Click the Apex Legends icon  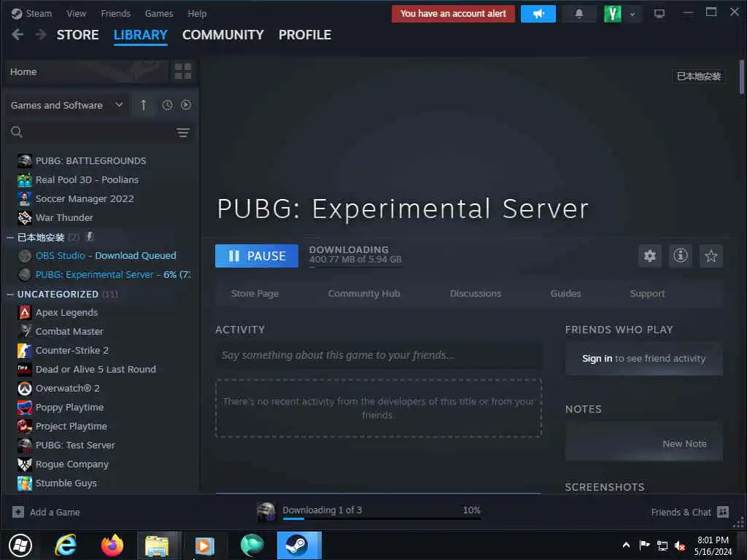25,313
